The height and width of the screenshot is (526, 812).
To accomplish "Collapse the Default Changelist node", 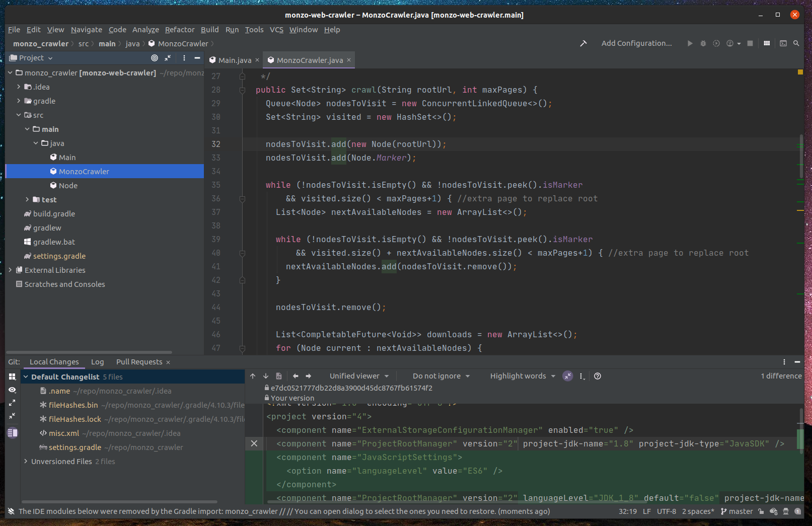I will (26, 377).
